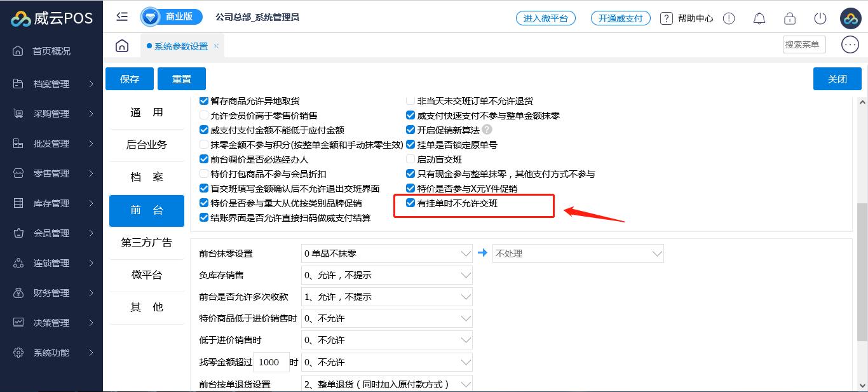The width and height of the screenshot is (868, 392).
Task: Uncheck 有挂单时不允许交班 checkbox
Action: point(410,203)
